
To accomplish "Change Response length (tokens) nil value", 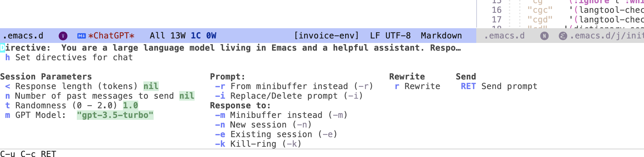I will pos(151,86).
